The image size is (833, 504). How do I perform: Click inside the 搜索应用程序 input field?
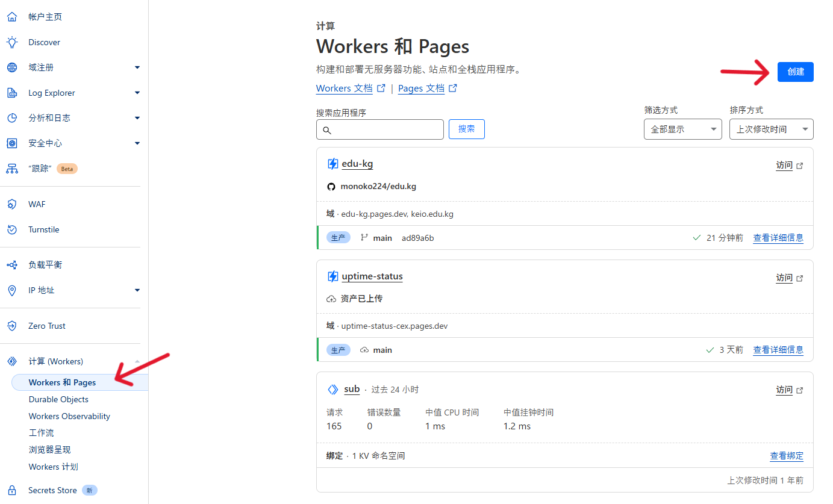pos(379,129)
